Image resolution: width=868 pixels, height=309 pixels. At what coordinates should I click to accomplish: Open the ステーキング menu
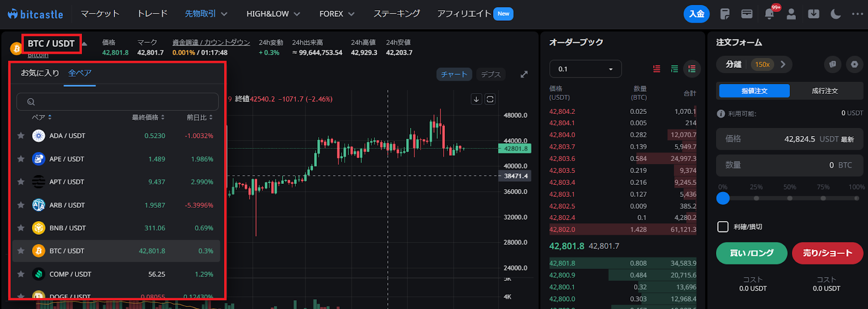(x=397, y=14)
